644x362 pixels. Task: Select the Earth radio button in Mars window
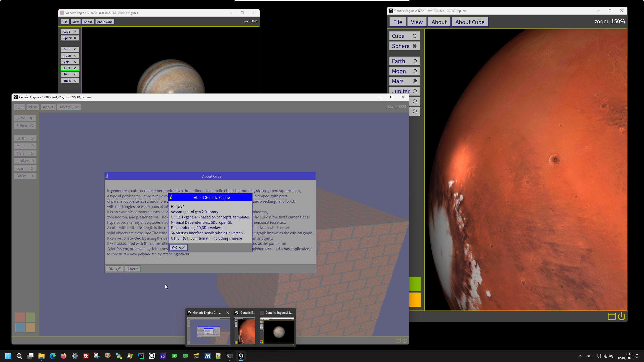[415, 61]
